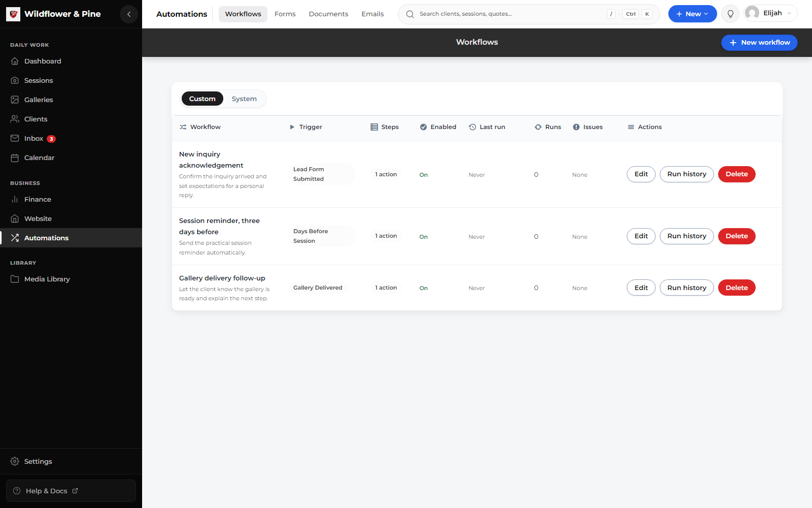Click the Runs column header
This screenshot has height=508, width=812.
548,127
